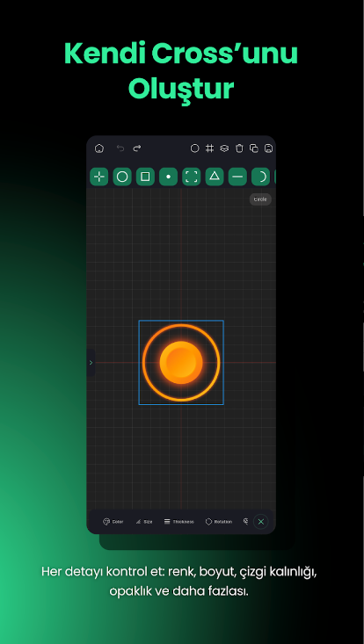Open the Color option

113,522
